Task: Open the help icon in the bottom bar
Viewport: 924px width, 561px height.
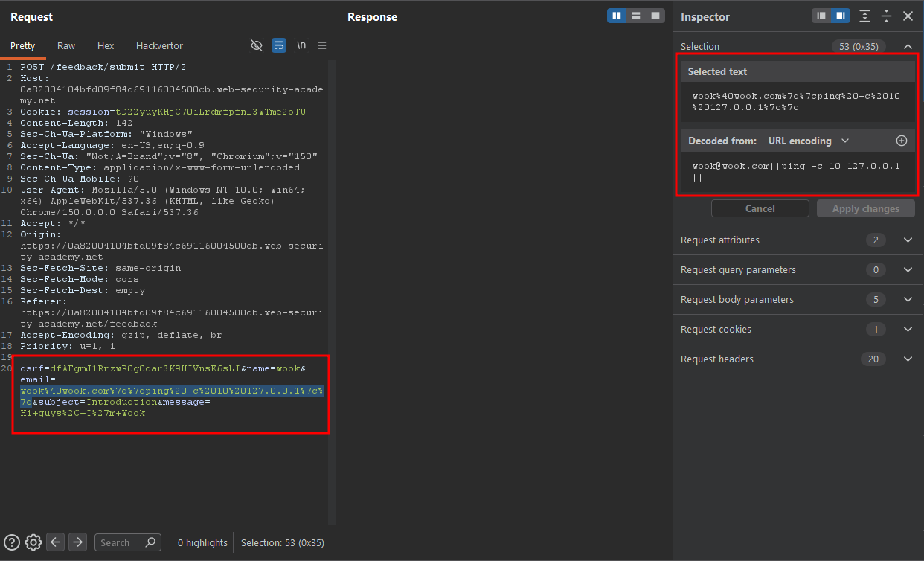Action: (12, 542)
